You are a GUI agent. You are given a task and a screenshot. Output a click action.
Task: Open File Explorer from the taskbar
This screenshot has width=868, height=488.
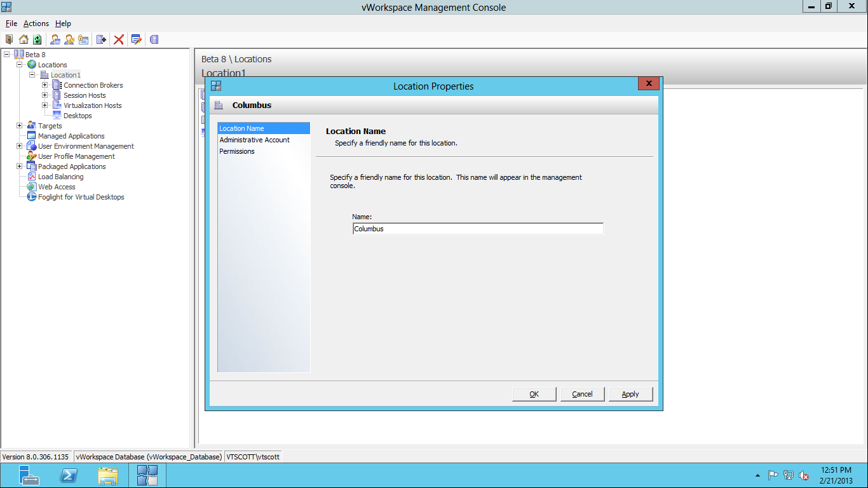108,475
